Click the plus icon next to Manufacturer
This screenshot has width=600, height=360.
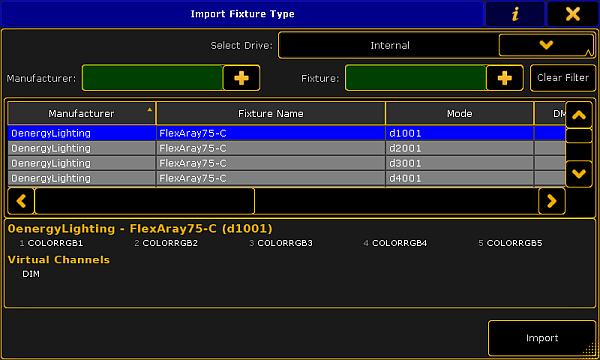pyautogui.click(x=241, y=78)
